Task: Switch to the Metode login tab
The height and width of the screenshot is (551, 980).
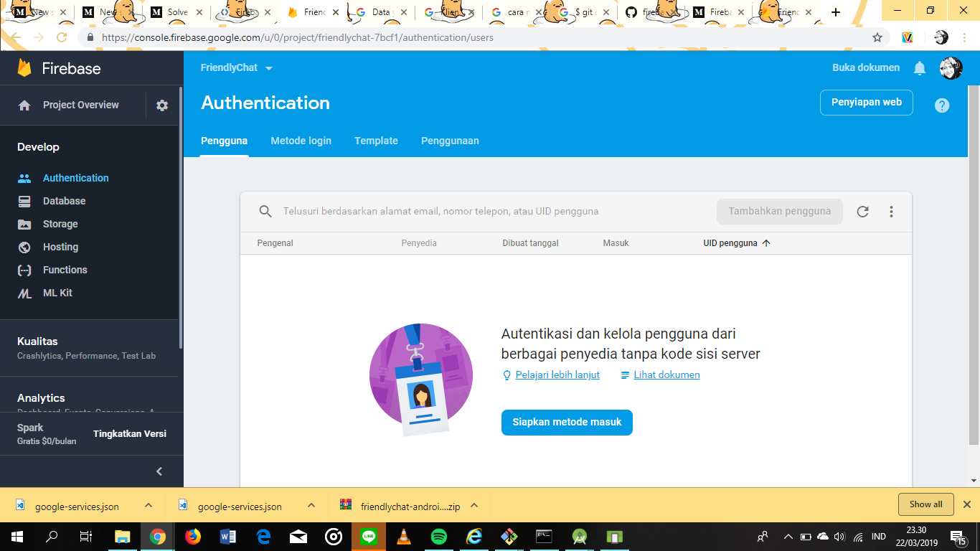Action: click(x=301, y=141)
